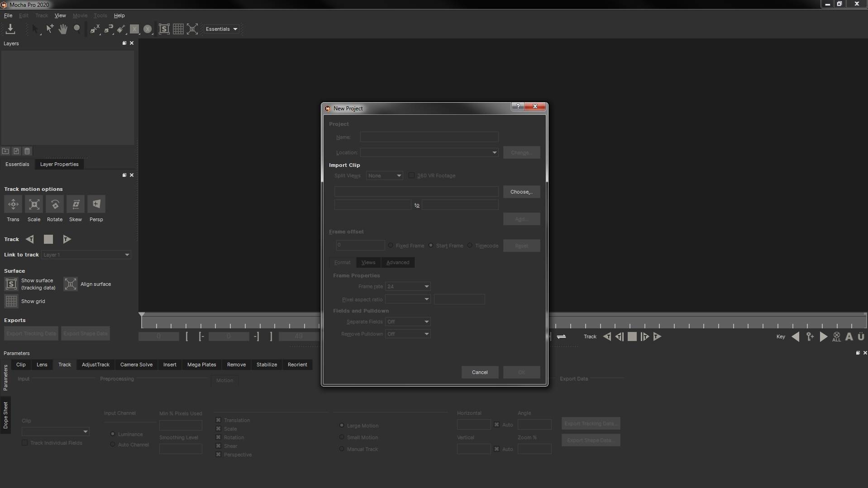Screen dimensions: 868x488
Task: Open the View menu
Action: point(60,15)
